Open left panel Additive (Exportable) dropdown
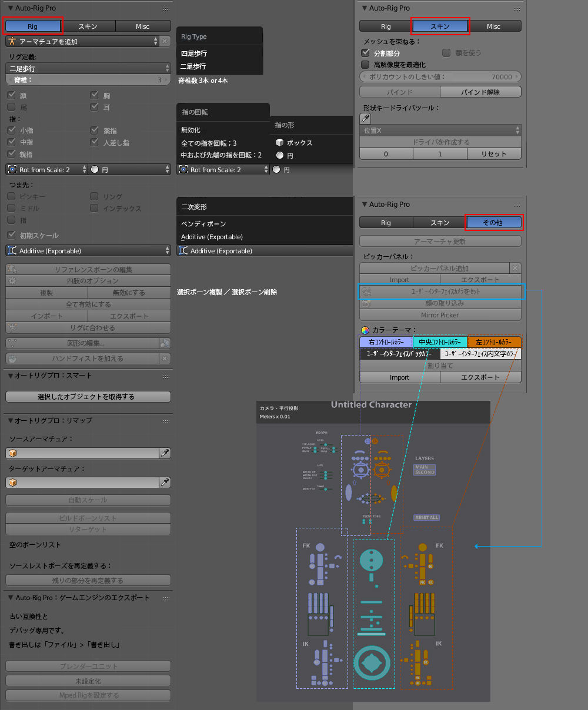 point(88,251)
